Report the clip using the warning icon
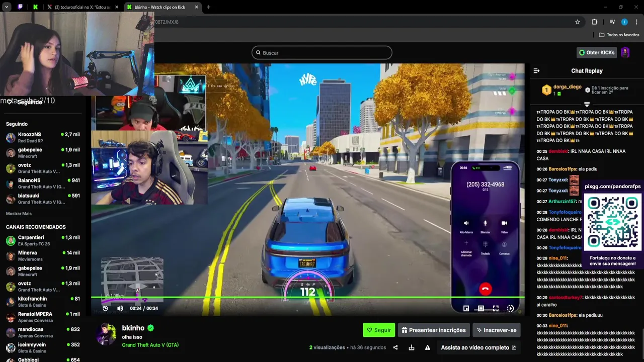 point(427,347)
